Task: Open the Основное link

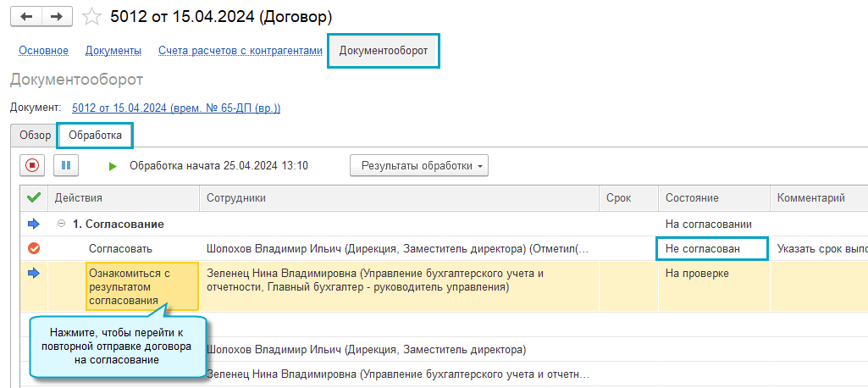Action: coord(43,51)
